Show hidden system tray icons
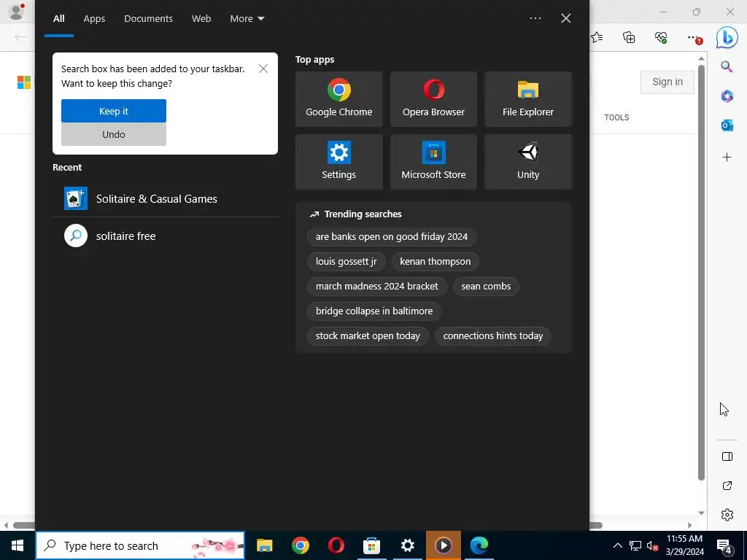 point(617,545)
